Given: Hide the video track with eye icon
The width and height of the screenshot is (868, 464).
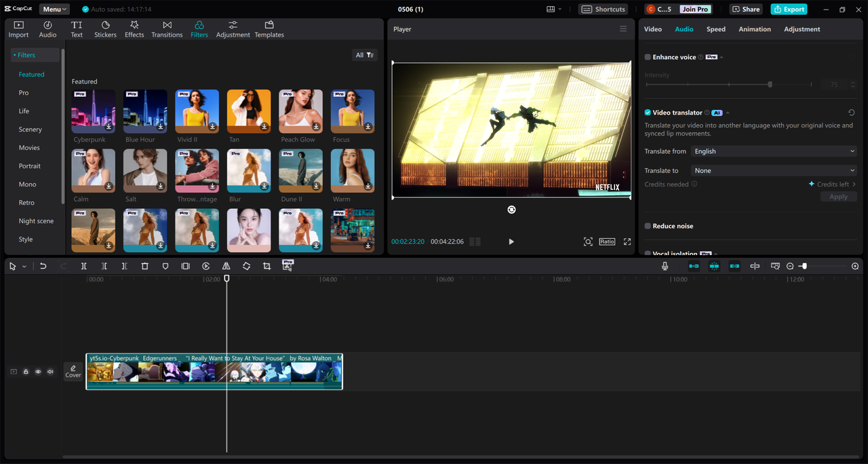Looking at the screenshot, I should click(38, 372).
